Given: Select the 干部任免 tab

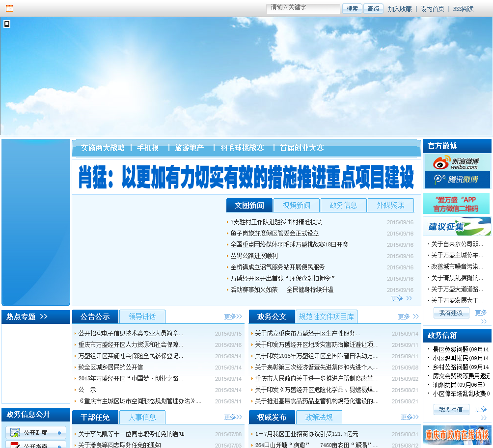Looking at the screenshot, I should click(95, 417).
